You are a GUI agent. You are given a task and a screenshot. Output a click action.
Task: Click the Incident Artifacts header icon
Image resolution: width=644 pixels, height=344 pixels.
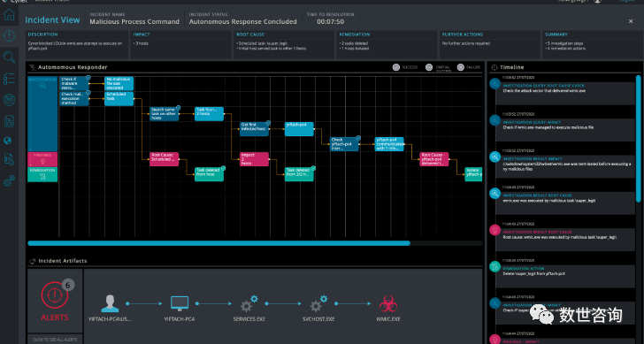tap(33, 261)
